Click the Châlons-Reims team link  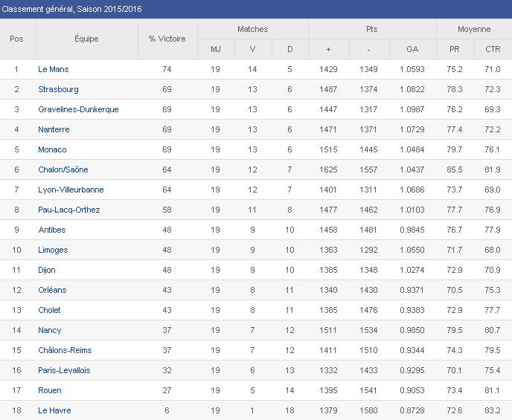[x=65, y=350]
